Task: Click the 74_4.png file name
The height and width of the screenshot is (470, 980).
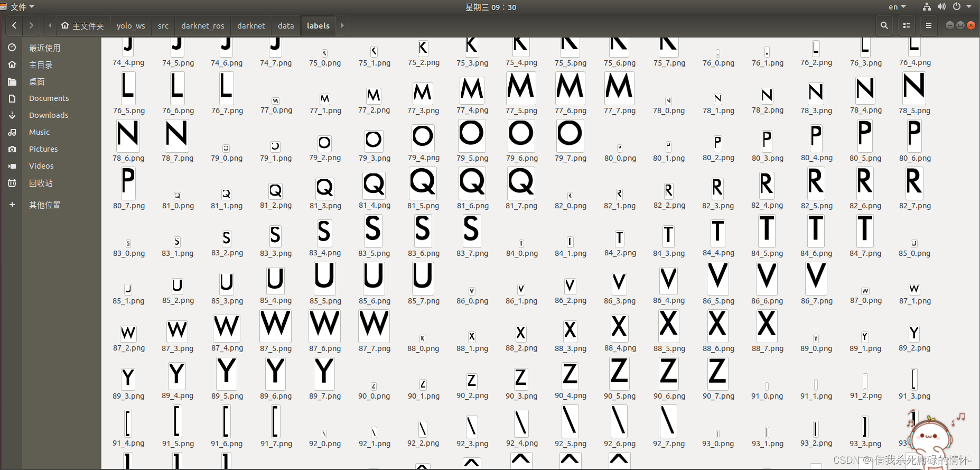Action: (x=128, y=62)
